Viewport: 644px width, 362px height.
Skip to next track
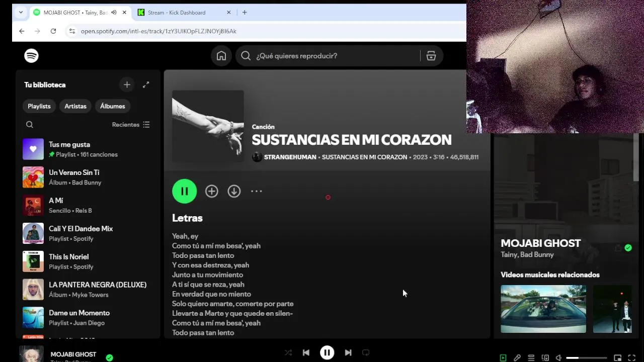[x=348, y=352]
